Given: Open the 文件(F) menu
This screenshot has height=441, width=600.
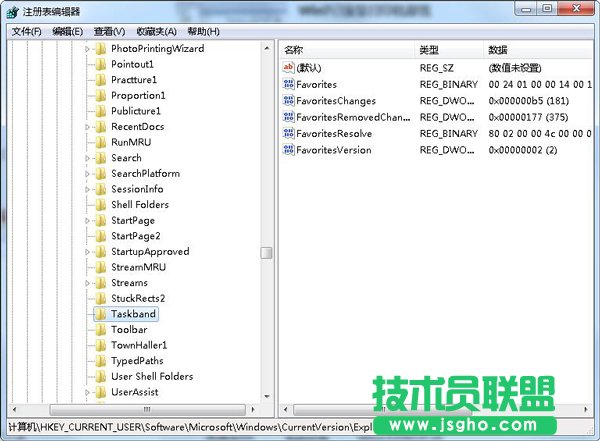Looking at the screenshot, I should (x=26, y=31).
